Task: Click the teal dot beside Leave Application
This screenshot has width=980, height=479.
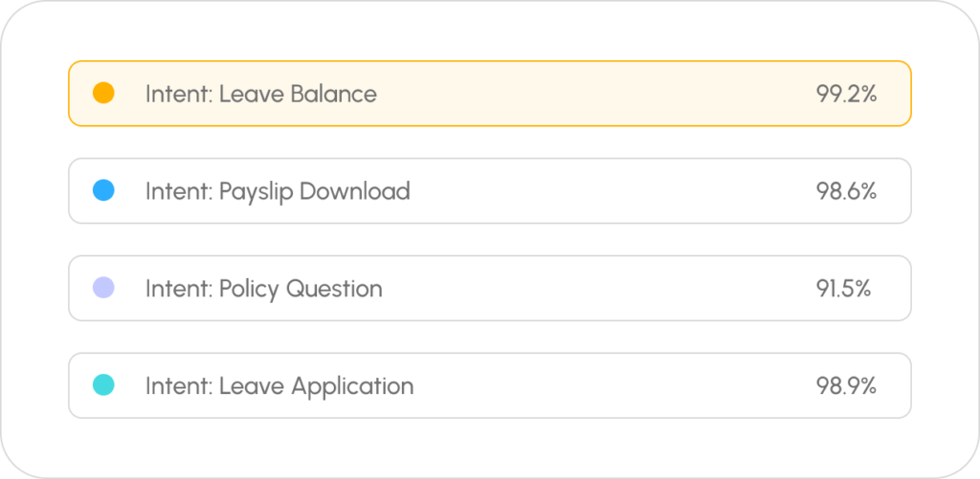Action: pos(103,385)
